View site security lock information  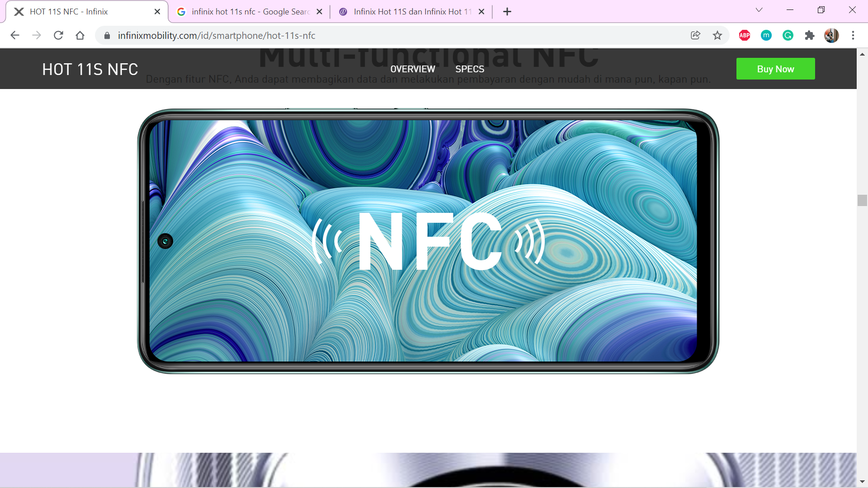107,35
